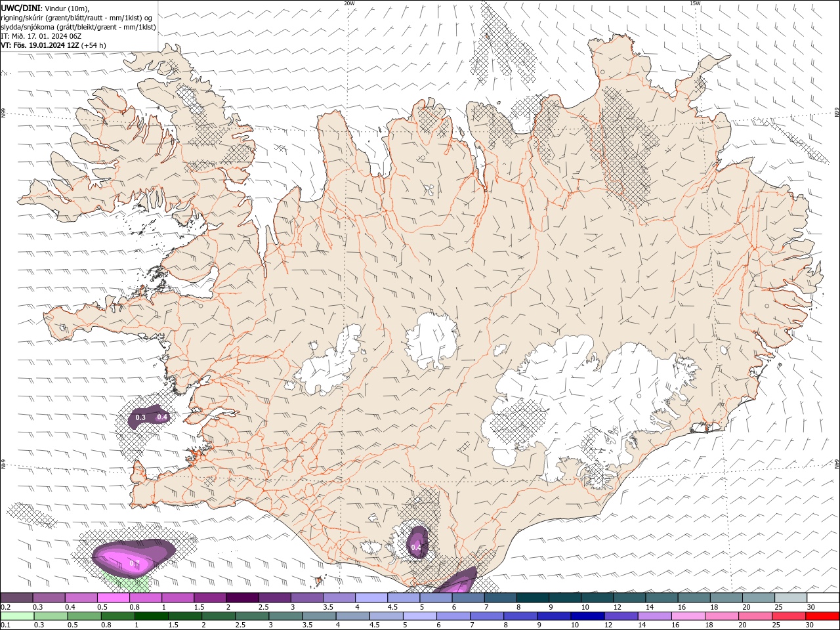
Task: Select the lower legend 14 light purple swatch
Action: (x=654, y=616)
